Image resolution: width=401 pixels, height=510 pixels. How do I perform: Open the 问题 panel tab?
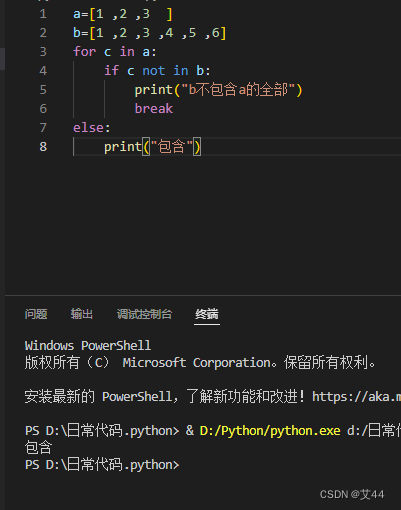tap(36, 314)
